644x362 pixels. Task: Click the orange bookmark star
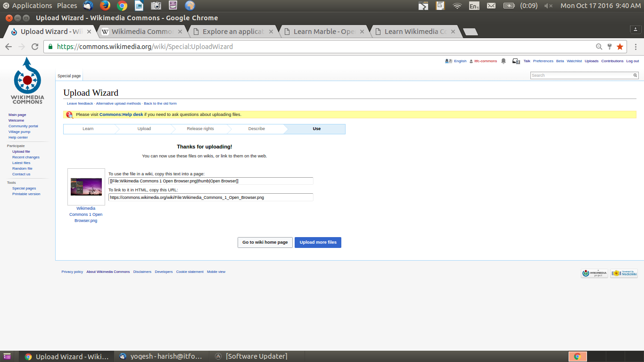[620, 47]
